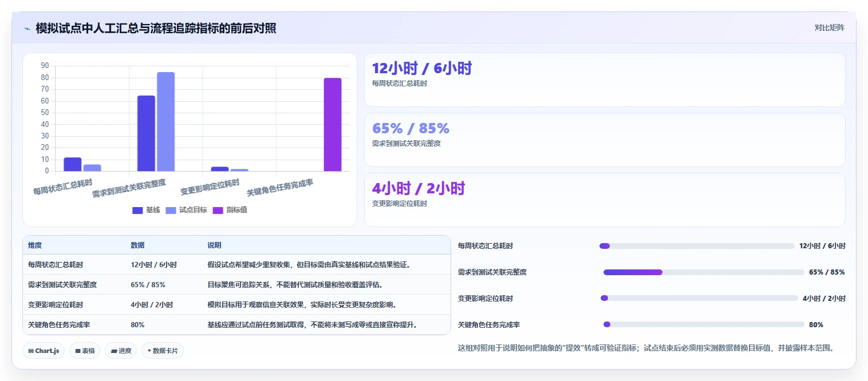Click the 对比矩阵 label
The height and width of the screenshot is (381, 868).
click(x=829, y=27)
